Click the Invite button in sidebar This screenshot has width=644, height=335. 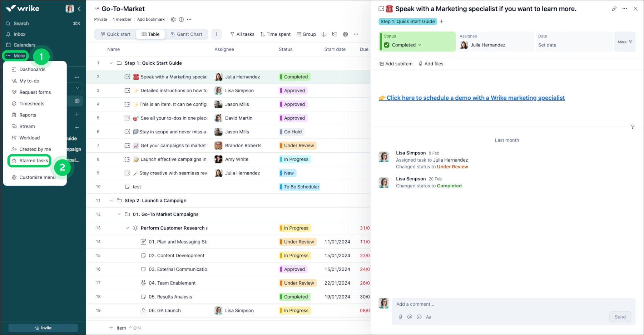(43, 328)
